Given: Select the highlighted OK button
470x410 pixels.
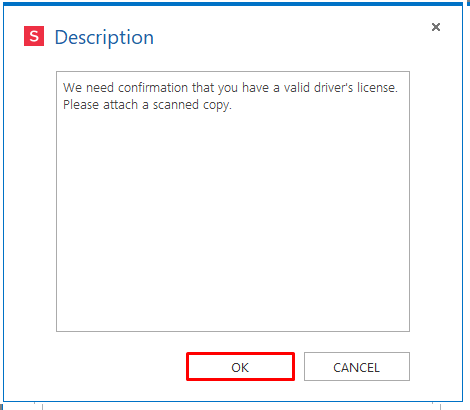Looking at the screenshot, I should (x=240, y=367).
